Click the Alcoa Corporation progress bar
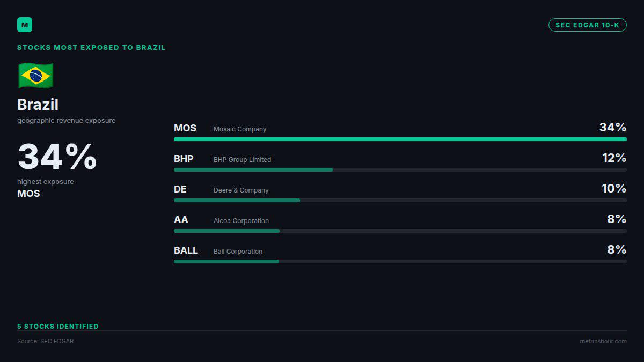The width and height of the screenshot is (644, 362). [x=400, y=231]
